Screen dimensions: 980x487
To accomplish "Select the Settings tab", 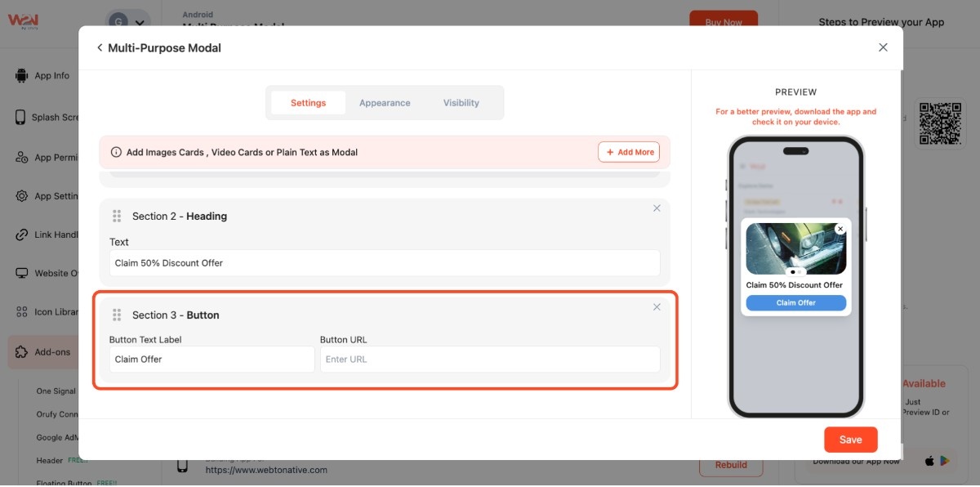I will point(308,103).
